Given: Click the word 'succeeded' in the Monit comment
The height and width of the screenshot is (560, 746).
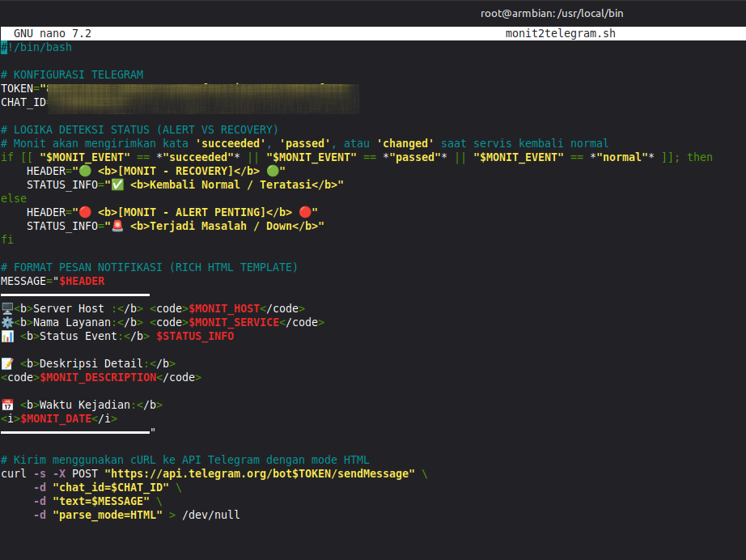Looking at the screenshot, I should point(231,143).
